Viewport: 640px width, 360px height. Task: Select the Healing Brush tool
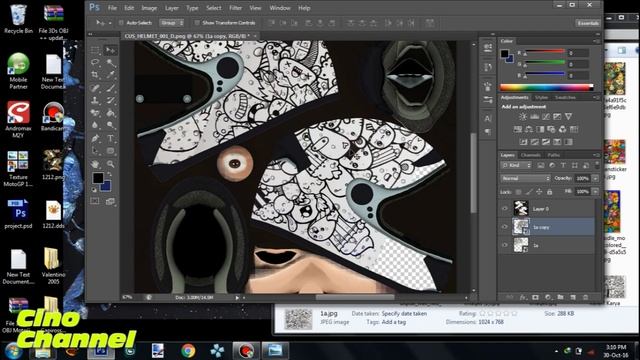click(x=95, y=88)
